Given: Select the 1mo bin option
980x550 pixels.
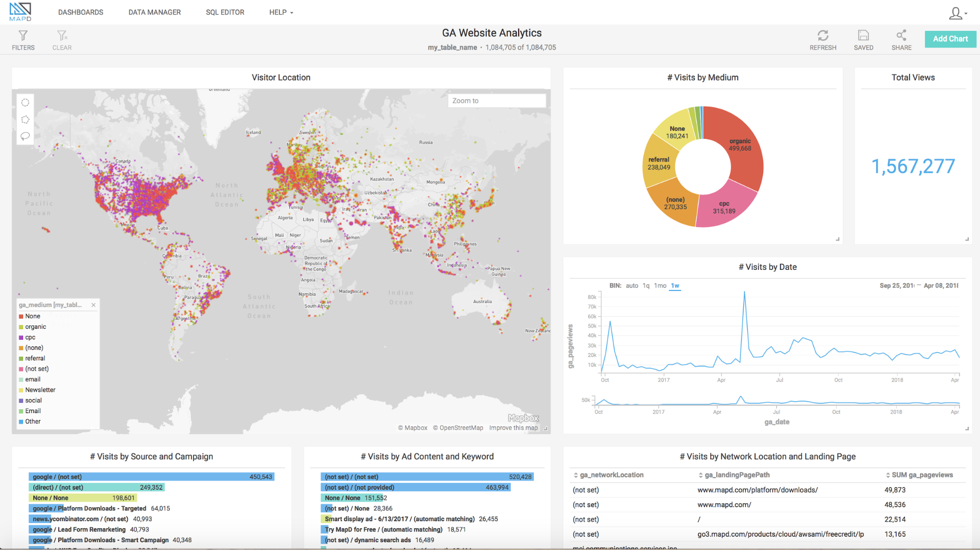Looking at the screenshot, I should pyautogui.click(x=660, y=286).
